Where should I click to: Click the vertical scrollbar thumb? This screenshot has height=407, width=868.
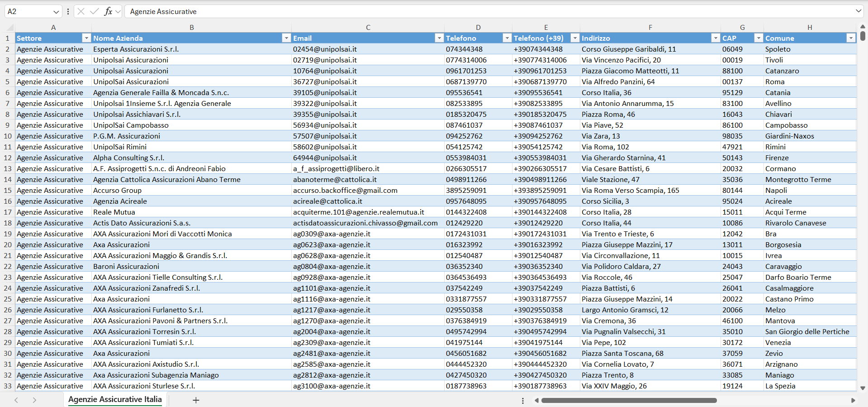click(863, 36)
